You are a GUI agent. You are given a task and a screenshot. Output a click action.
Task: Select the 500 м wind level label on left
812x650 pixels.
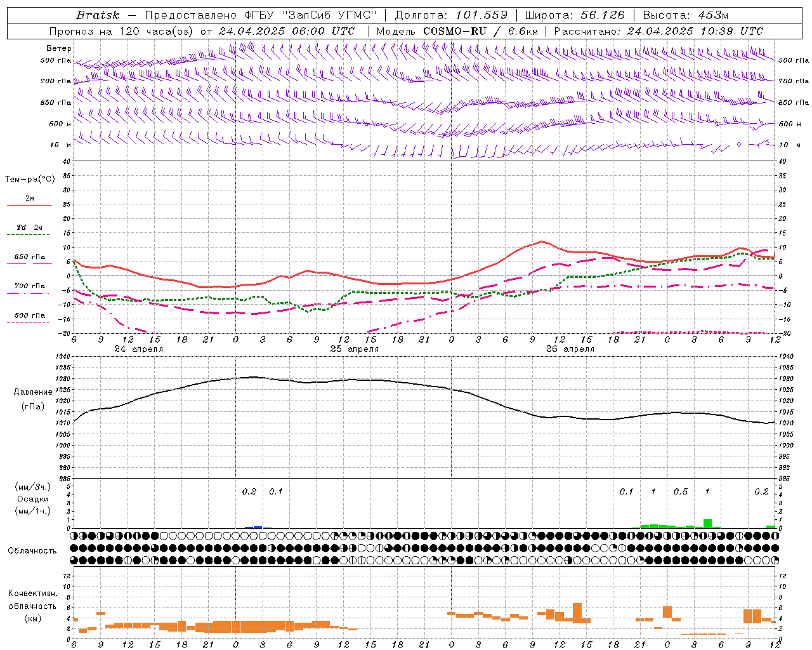click(60, 124)
